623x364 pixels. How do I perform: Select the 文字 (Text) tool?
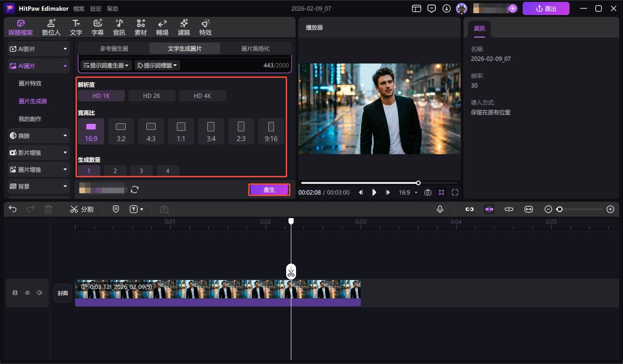tap(76, 27)
